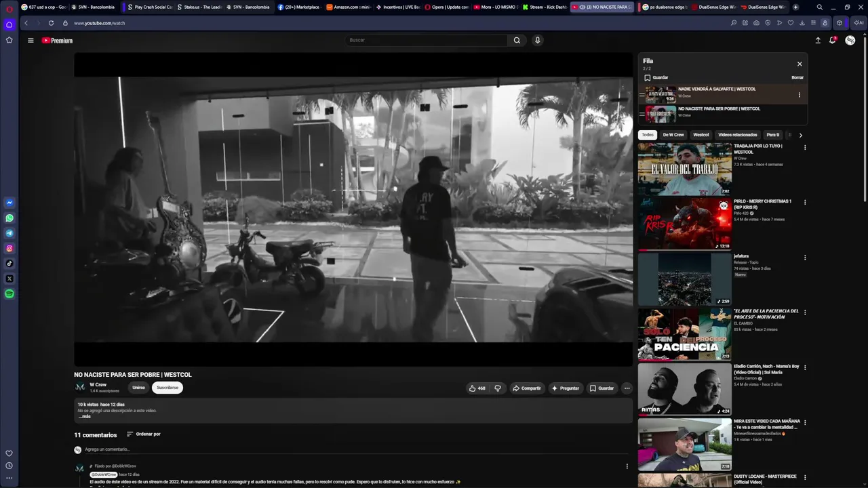Open the RIP KRIS R video thumbnail

(x=684, y=224)
